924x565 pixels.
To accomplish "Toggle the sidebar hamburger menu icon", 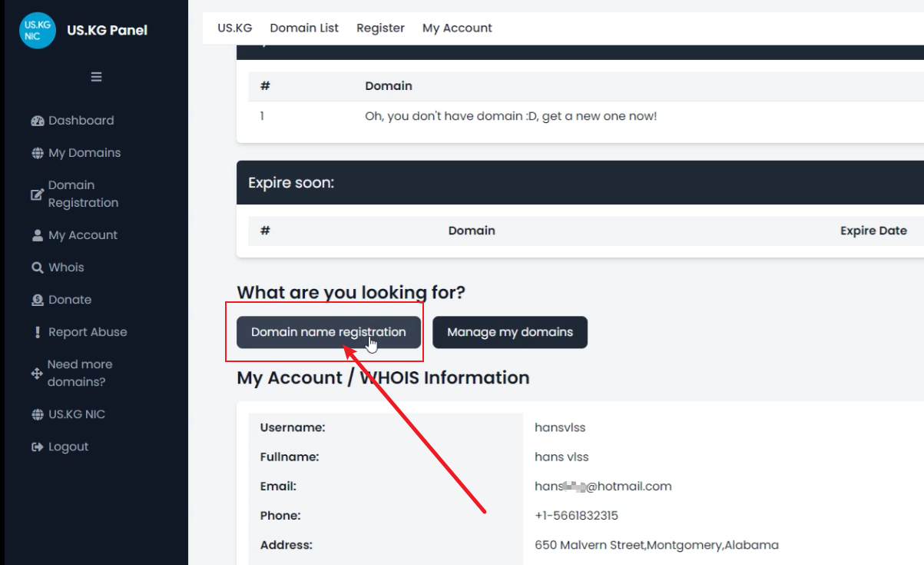I will (96, 77).
